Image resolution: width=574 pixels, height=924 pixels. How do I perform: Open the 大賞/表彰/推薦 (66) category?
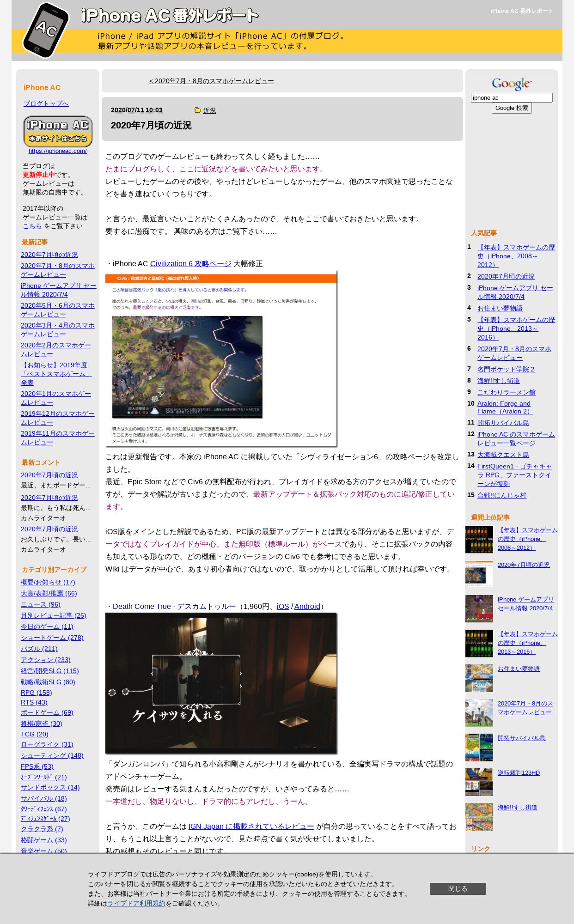[49, 593]
